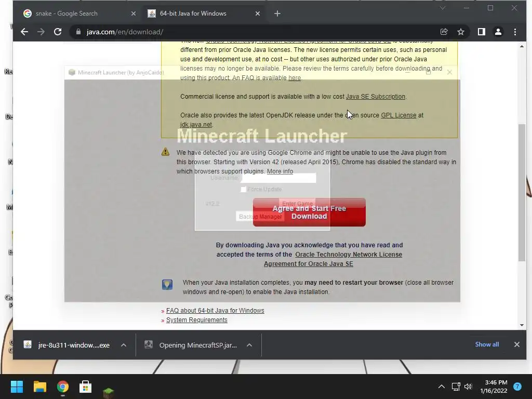Viewport: 532px width, 399px height.
Task: Open the tab search dropdown arrow
Action: (443, 8)
